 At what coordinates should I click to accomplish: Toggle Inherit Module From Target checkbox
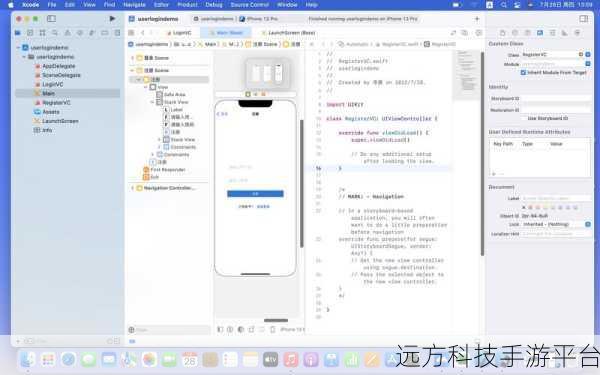(x=523, y=72)
